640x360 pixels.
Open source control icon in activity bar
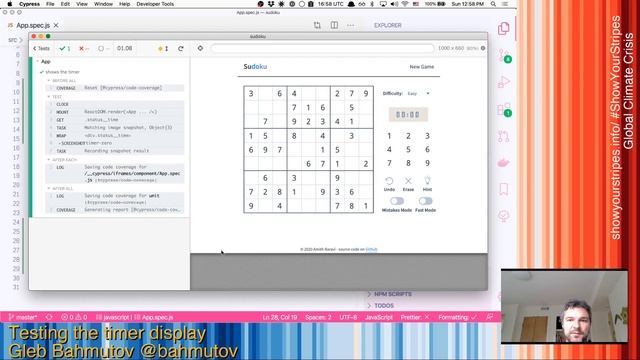tap(504, 56)
